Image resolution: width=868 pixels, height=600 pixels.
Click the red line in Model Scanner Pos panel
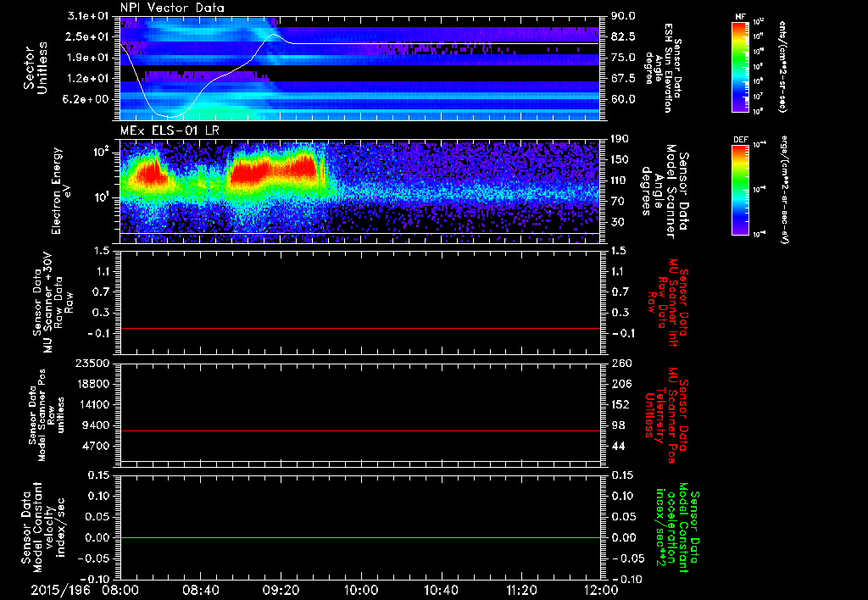(359, 431)
